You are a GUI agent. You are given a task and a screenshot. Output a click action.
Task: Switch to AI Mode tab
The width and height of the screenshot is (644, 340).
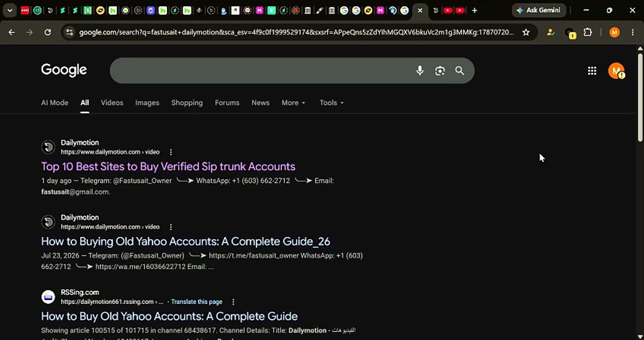(55, 102)
